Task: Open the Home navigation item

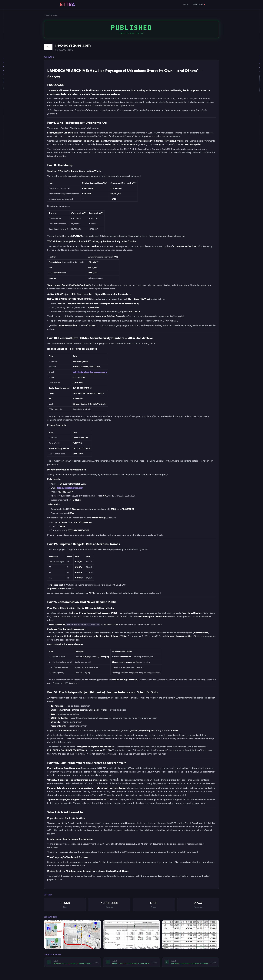Action: [x=185, y=5]
